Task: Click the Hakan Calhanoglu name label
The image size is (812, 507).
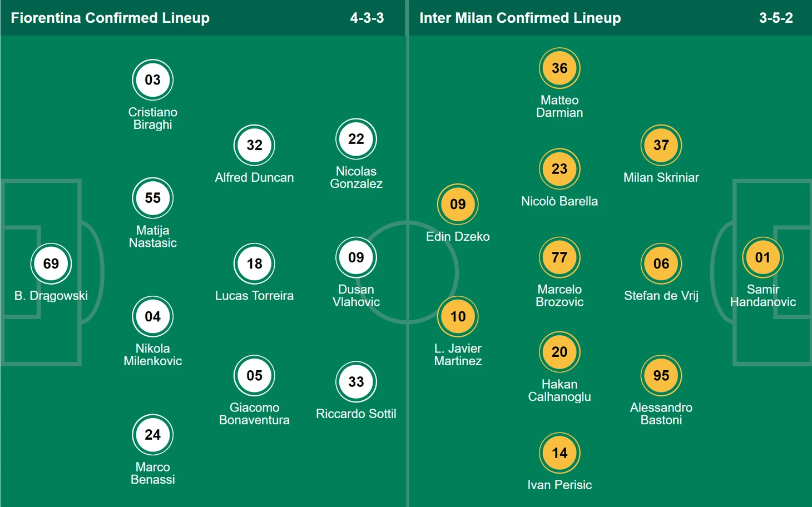Action: [x=560, y=390]
